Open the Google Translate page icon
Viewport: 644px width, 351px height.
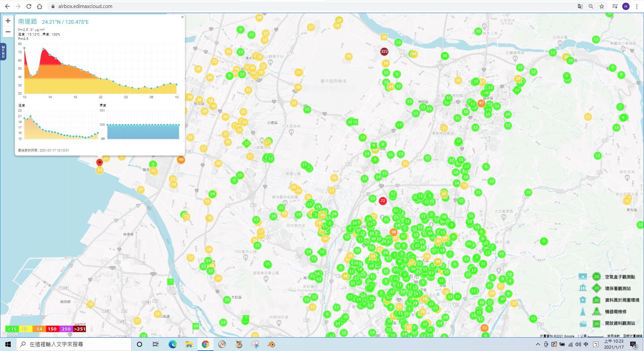580,6
